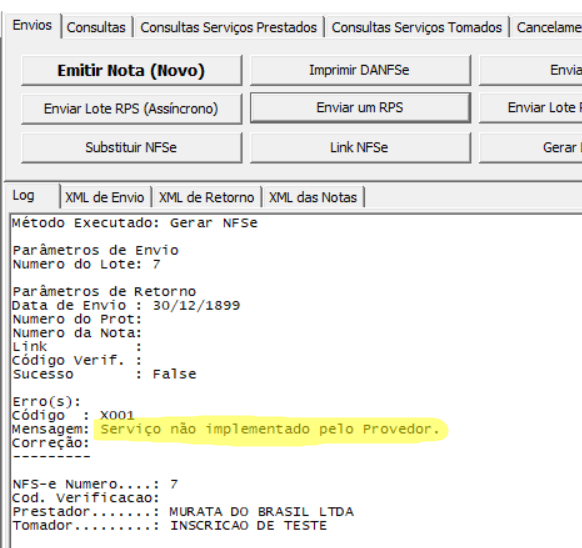Select Consultas Serviços Tomados tab
The width and height of the screenshot is (582, 548).
[416, 27]
